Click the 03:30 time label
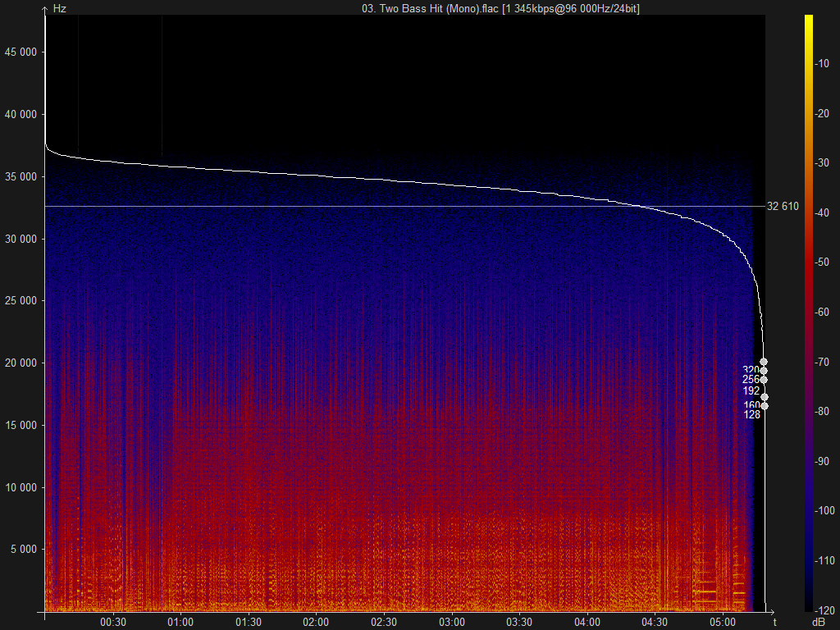The image size is (840, 630). (519, 622)
